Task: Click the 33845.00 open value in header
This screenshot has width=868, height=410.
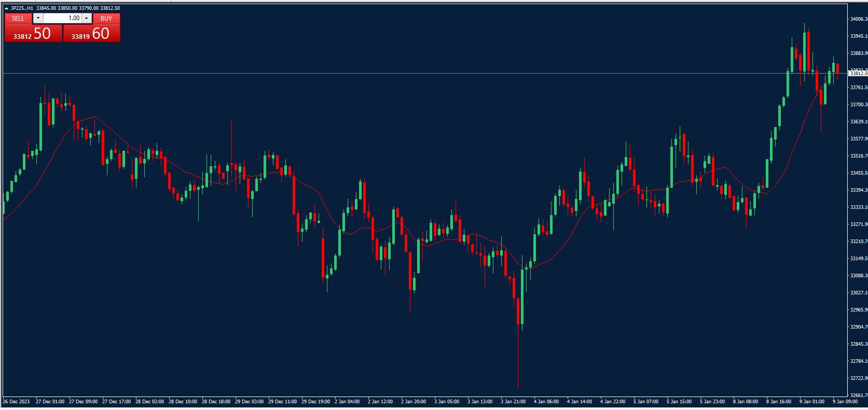Action: pyautogui.click(x=46, y=8)
